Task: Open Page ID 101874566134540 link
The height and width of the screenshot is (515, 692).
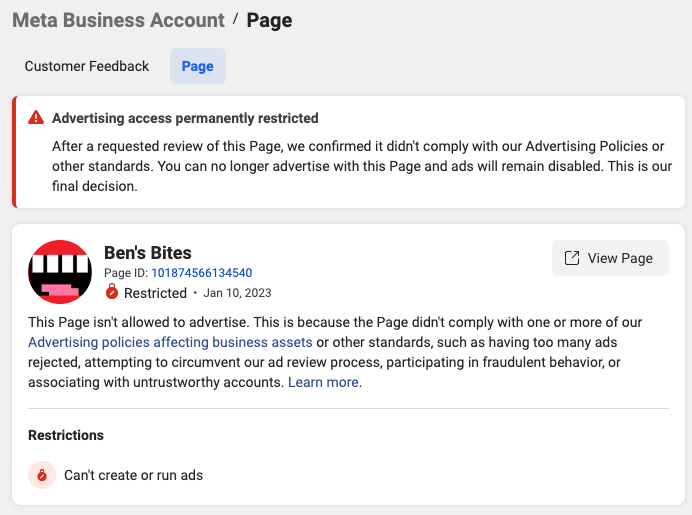Action: (202, 273)
